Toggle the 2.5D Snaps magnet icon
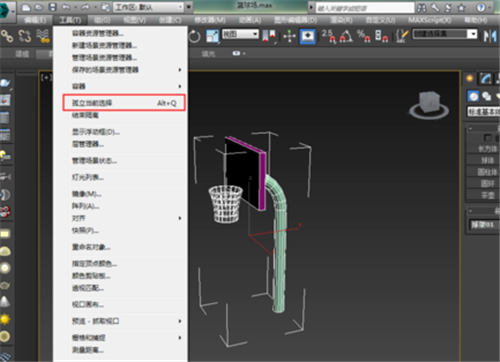Screen dimensions: 500x362 click(x=329, y=36)
